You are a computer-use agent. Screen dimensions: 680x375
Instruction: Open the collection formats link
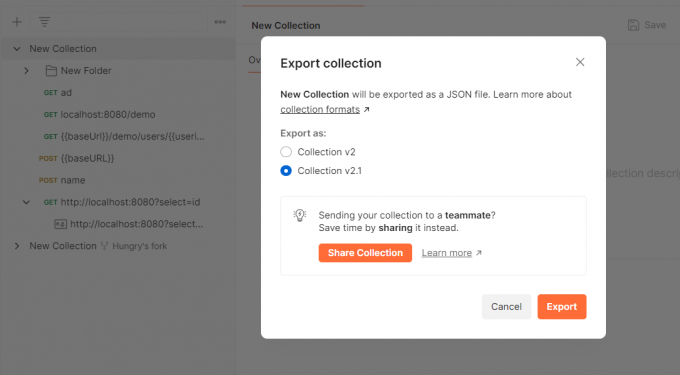click(x=320, y=109)
